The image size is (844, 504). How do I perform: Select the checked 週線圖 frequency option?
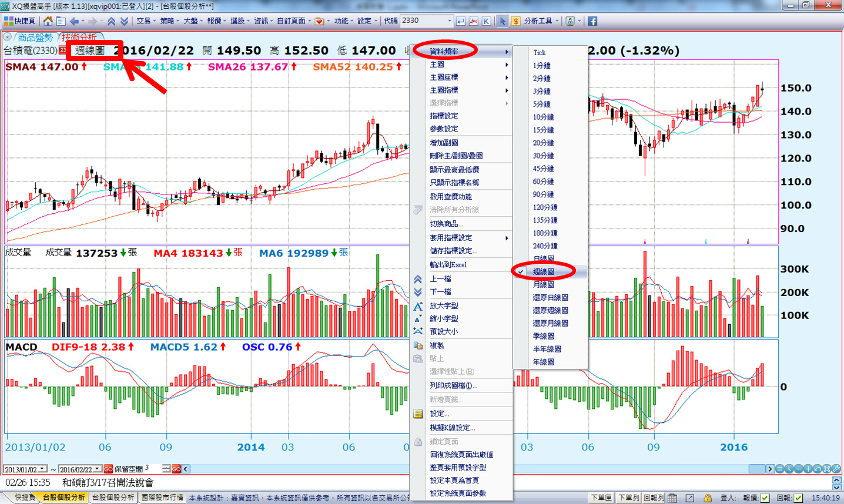(x=551, y=271)
